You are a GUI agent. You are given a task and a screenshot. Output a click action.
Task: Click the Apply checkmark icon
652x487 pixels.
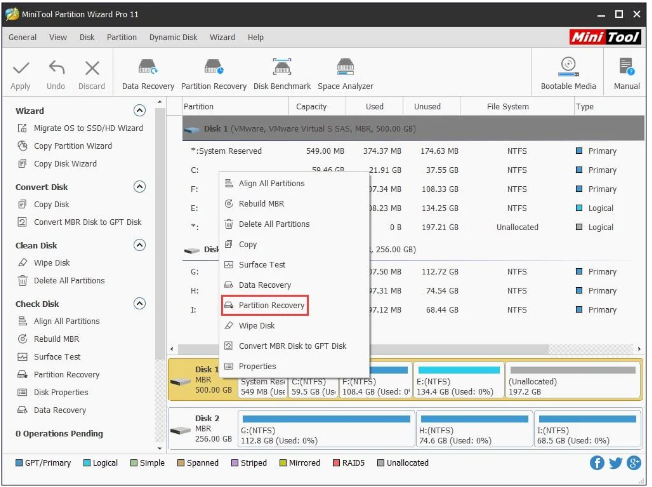pyautogui.click(x=21, y=68)
